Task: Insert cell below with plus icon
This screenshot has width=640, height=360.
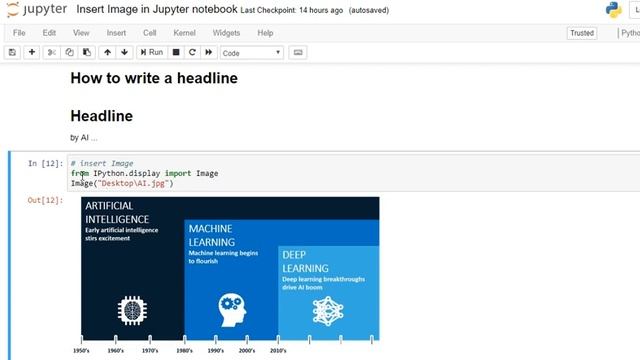Action: [31, 52]
